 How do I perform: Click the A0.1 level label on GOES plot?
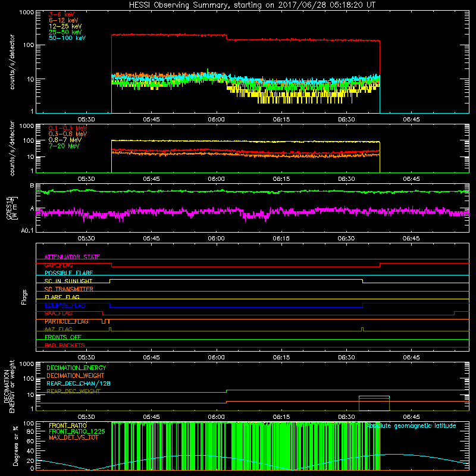[27, 230]
